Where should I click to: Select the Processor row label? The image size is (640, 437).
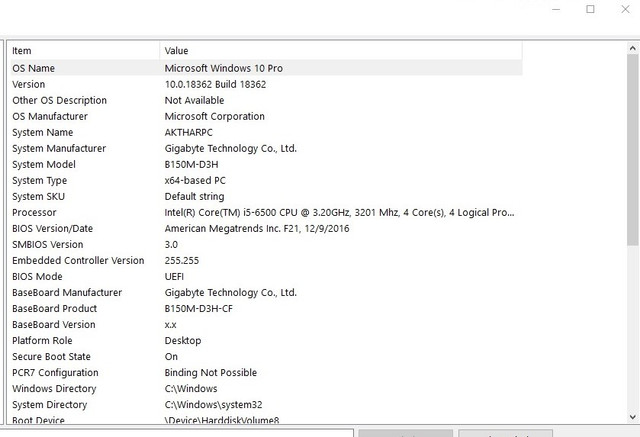click(x=34, y=213)
